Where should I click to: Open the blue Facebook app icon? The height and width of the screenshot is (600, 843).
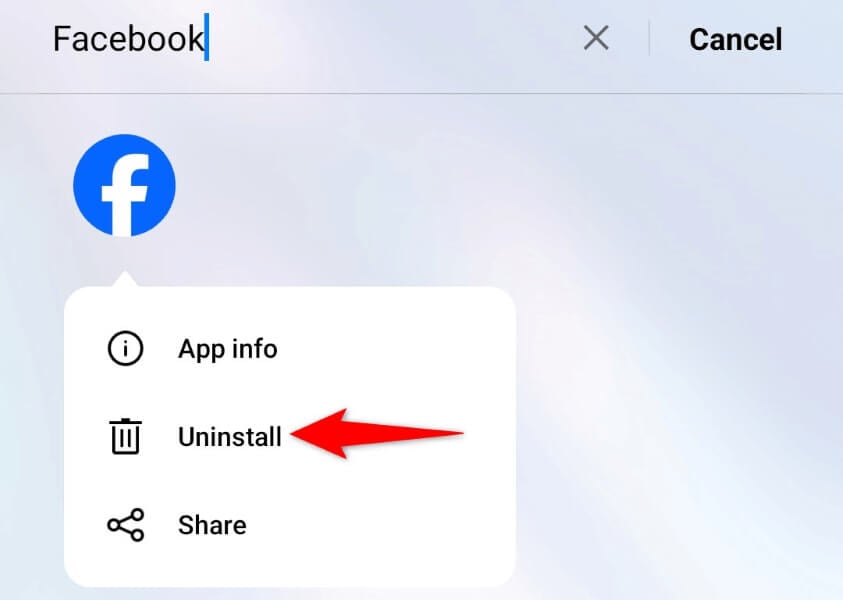coord(124,185)
